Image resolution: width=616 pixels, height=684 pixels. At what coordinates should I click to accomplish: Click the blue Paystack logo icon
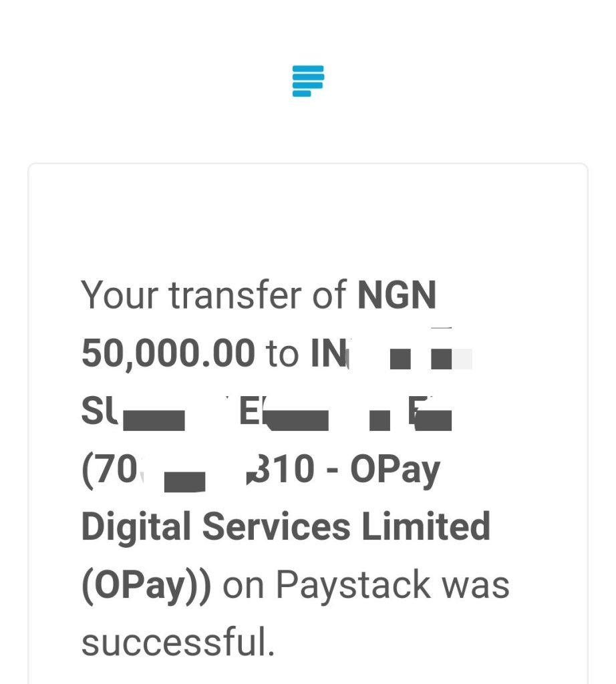point(308,81)
